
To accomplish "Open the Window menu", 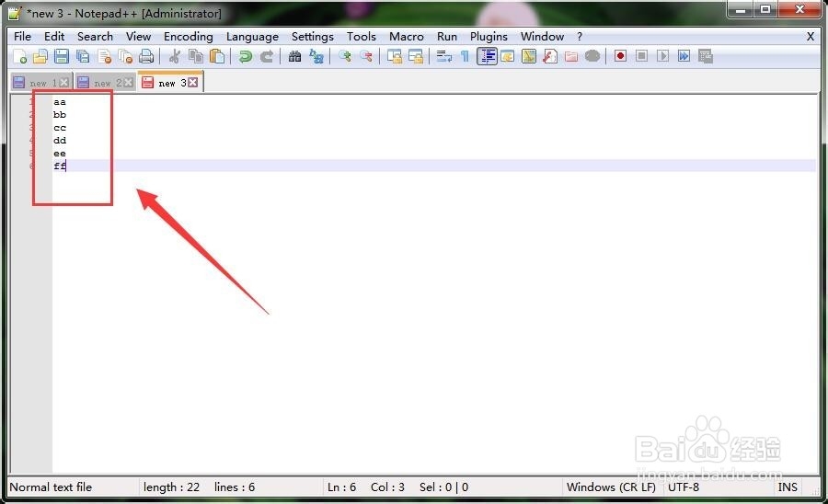I will pos(542,37).
